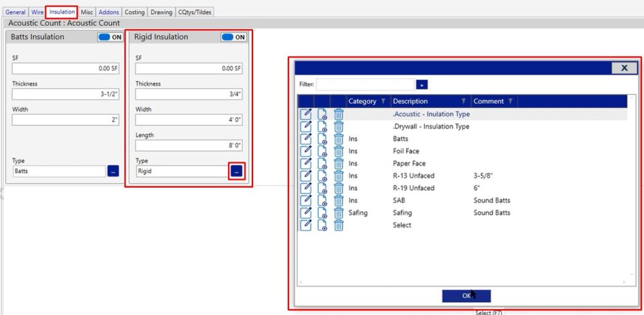This screenshot has height=315, width=644.
Task: Select the .Drywall - Insulation Type row
Action: coord(431,126)
